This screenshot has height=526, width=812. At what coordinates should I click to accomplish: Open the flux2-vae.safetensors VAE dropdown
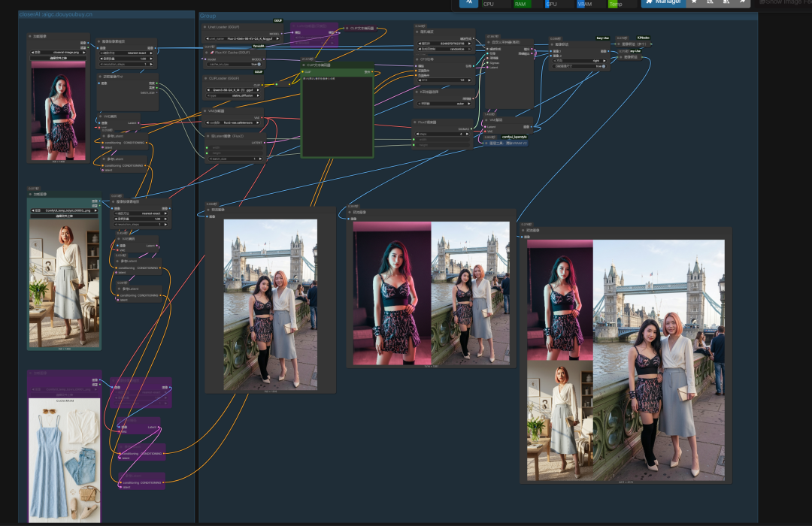pos(233,122)
